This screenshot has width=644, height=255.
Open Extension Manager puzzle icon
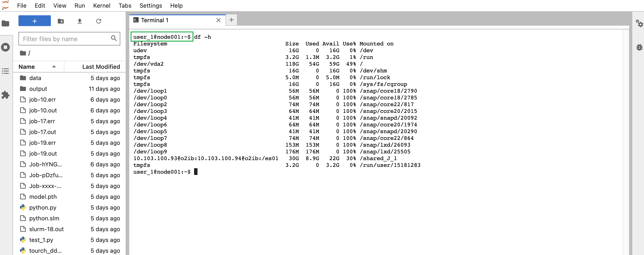point(5,95)
